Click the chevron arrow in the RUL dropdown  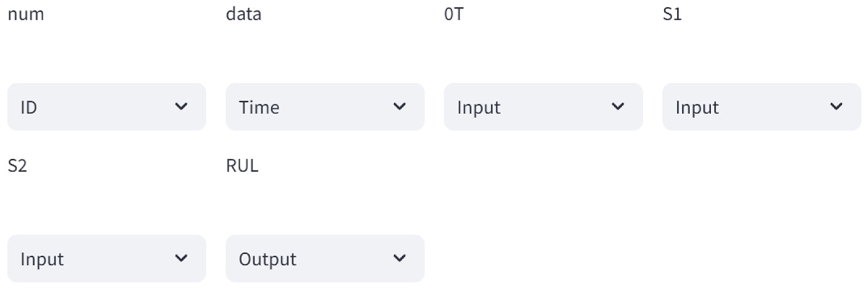click(x=400, y=258)
